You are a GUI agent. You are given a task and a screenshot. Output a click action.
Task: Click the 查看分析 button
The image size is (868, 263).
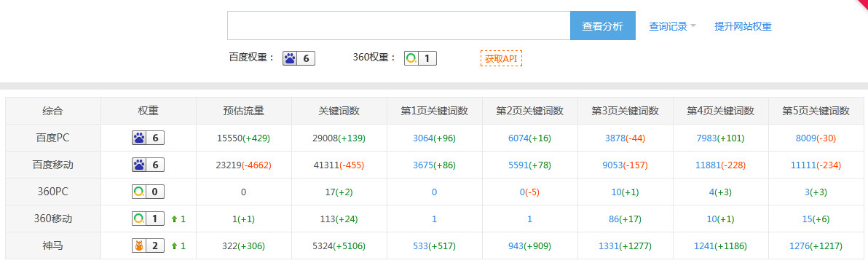pyautogui.click(x=602, y=25)
